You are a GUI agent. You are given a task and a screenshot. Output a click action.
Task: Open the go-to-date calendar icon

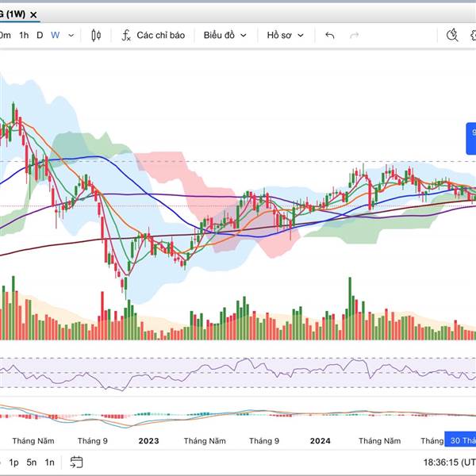tap(76, 462)
